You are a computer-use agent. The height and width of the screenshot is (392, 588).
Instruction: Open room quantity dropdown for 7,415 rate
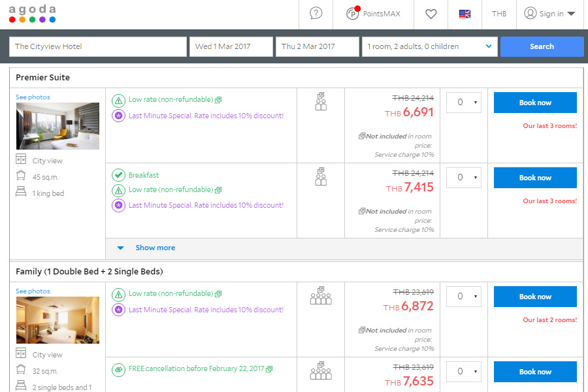tap(464, 178)
